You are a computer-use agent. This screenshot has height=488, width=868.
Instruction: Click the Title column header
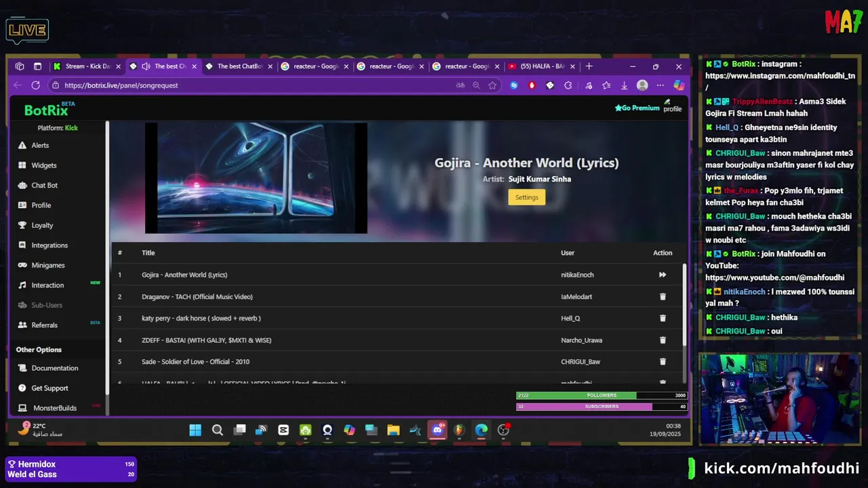(x=148, y=253)
